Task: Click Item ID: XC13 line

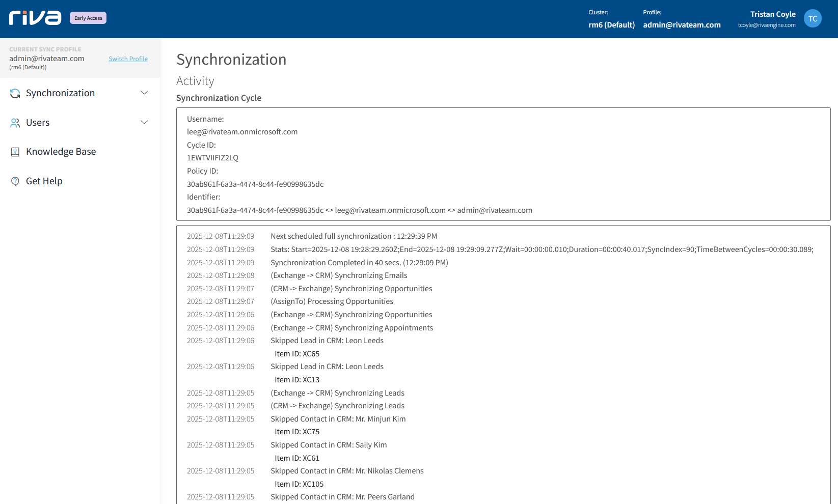Action: coord(297,380)
